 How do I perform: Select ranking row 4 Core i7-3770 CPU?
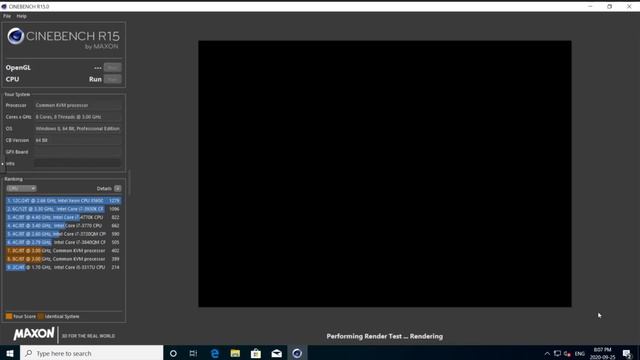tap(63, 226)
